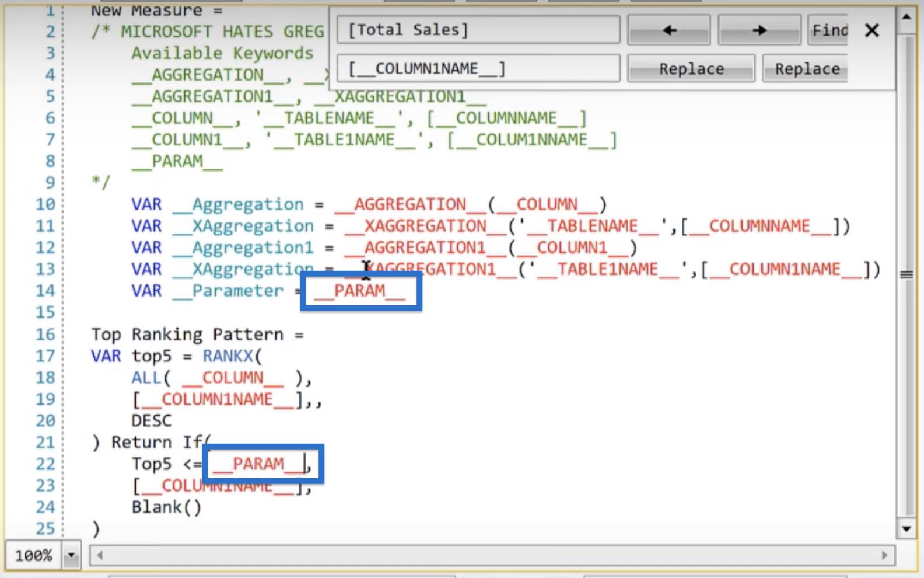Viewport: 924px width, 578px height.
Task: Click __COLUMN__ inside ALL on line 18
Action: point(233,378)
